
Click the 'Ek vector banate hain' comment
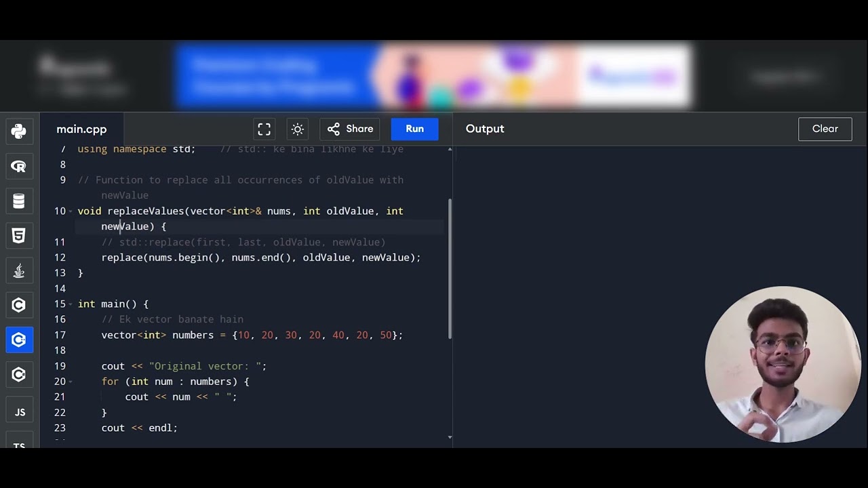[172, 319]
